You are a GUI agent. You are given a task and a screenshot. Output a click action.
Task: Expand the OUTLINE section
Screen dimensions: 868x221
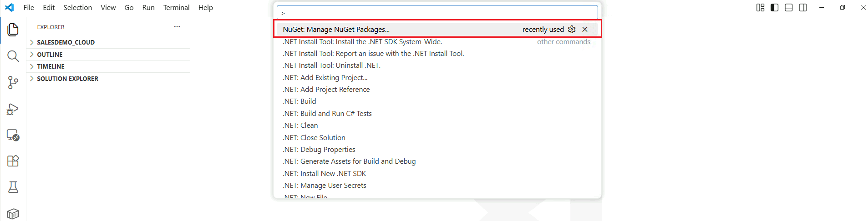click(50, 55)
